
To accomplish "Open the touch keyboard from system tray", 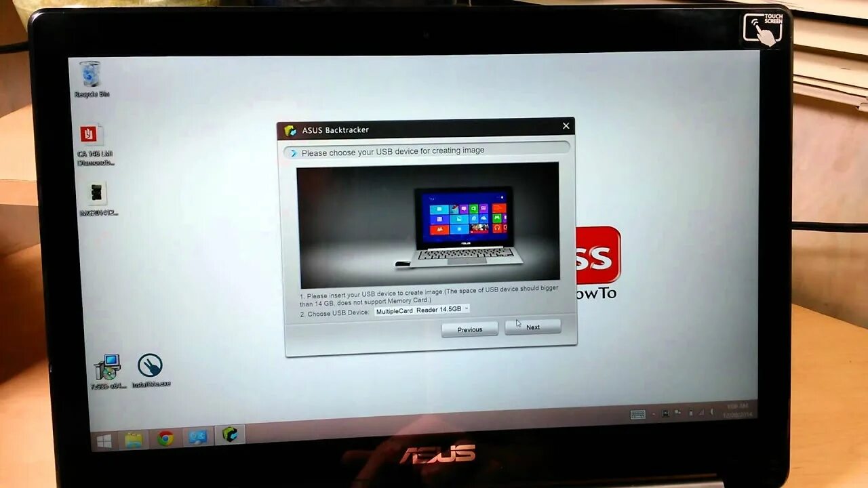I will (x=637, y=415).
